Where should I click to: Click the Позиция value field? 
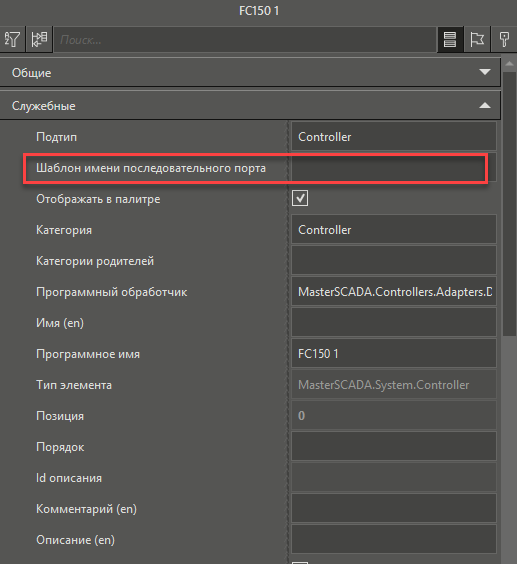click(x=394, y=415)
